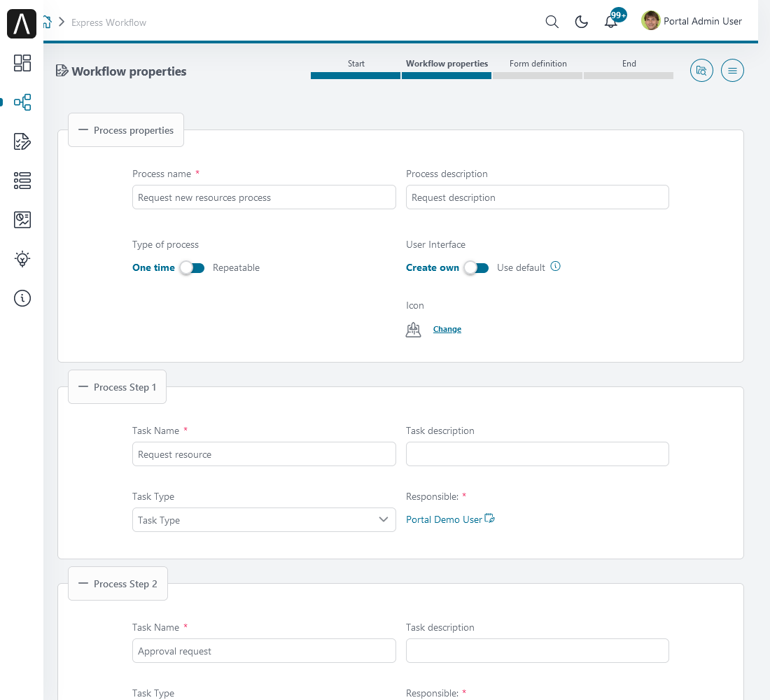Click the Express Workflow breadcrumb
The width and height of the screenshot is (770, 700).
click(108, 22)
